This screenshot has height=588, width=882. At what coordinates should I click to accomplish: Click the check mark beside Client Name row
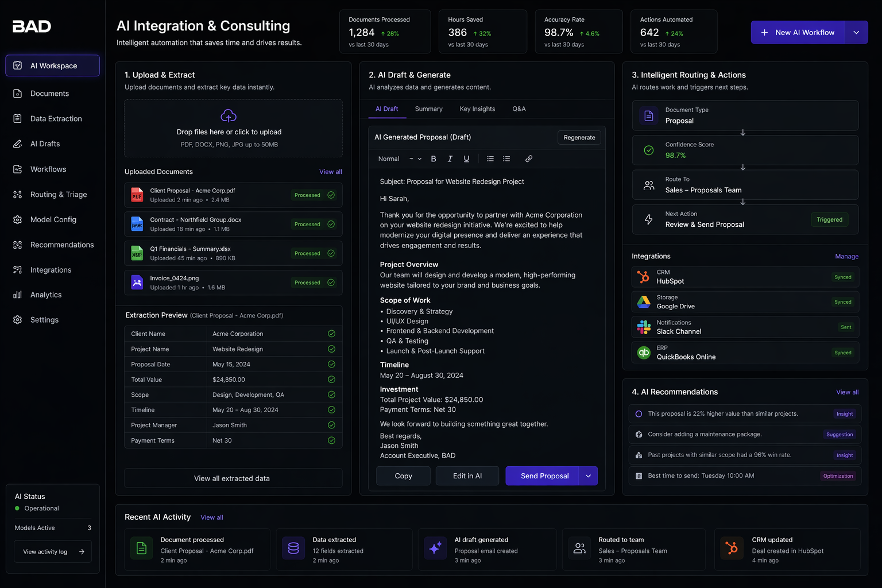pyautogui.click(x=331, y=334)
